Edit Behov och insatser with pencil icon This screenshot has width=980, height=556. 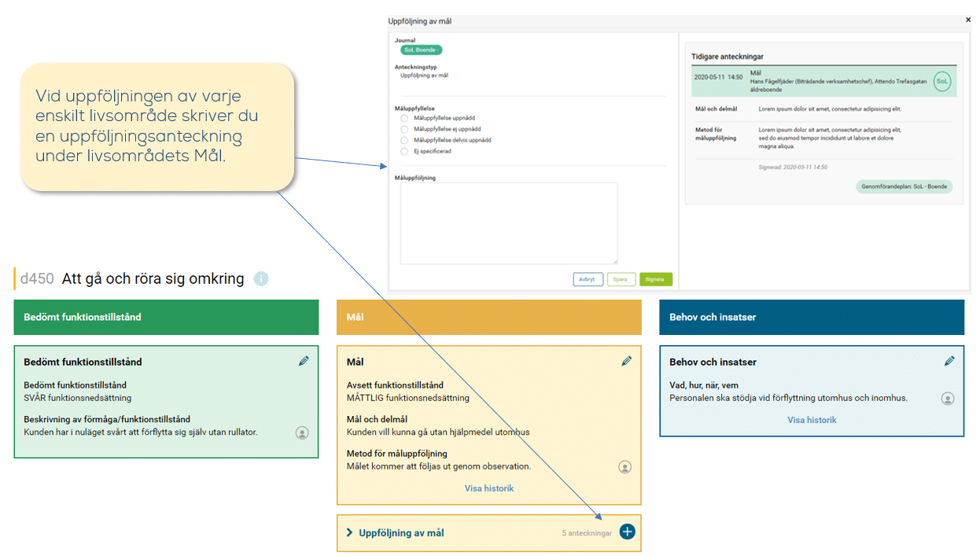click(x=949, y=361)
